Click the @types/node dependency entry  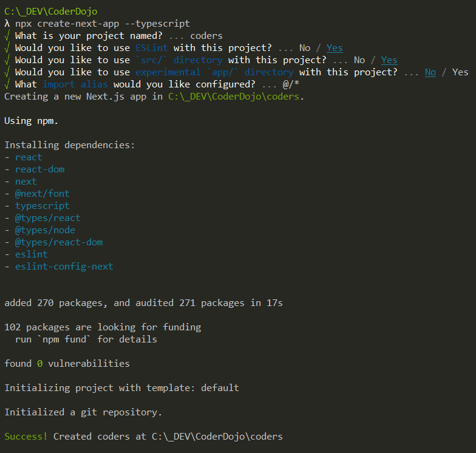45,230
